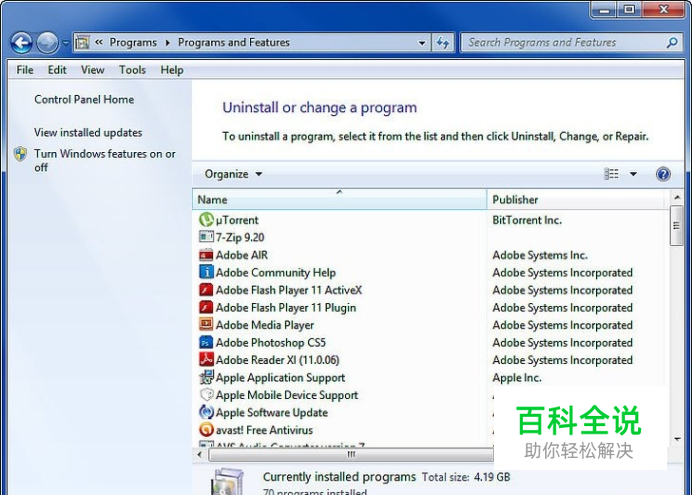The height and width of the screenshot is (495, 692).
Task: Select Apple Application Support entry
Action: click(x=280, y=378)
